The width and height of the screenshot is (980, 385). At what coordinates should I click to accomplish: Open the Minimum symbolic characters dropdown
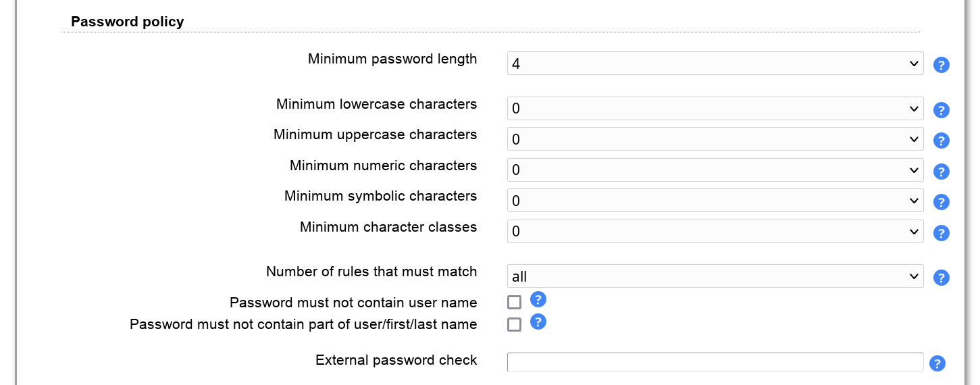click(x=715, y=201)
